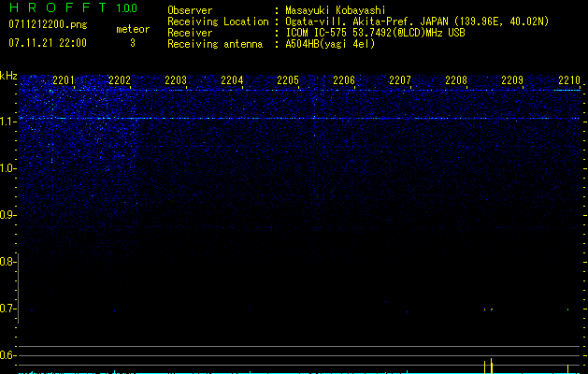Click the green echo dot near 2210

click(x=567, y=309)
